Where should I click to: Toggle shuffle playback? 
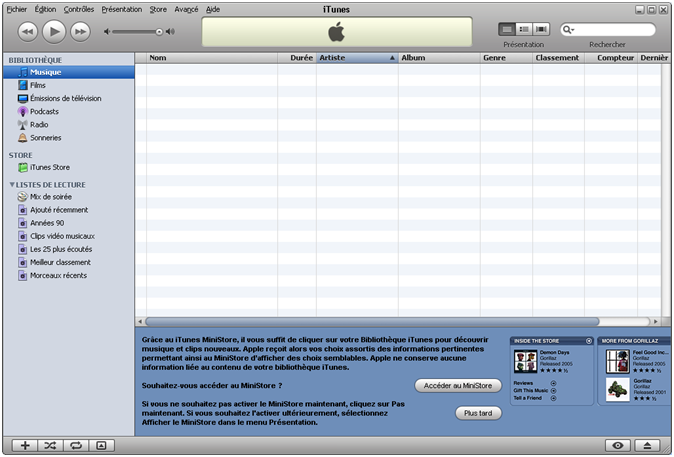click(50, 446)
